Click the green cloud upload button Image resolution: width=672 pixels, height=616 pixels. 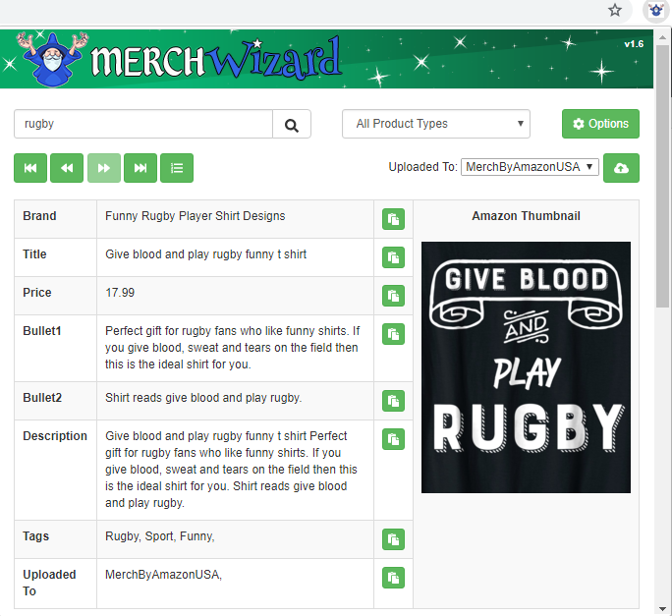pos(621,168)
